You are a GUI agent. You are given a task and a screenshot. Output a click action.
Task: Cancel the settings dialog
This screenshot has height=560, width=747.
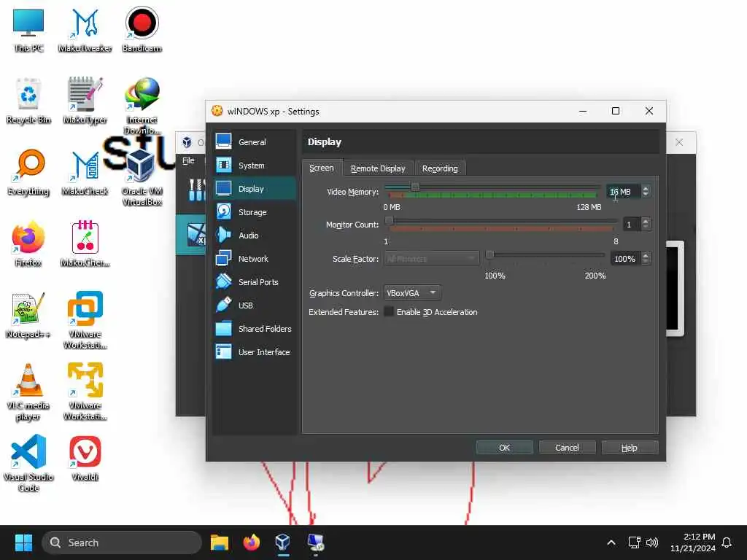click(x=567, y=448)
